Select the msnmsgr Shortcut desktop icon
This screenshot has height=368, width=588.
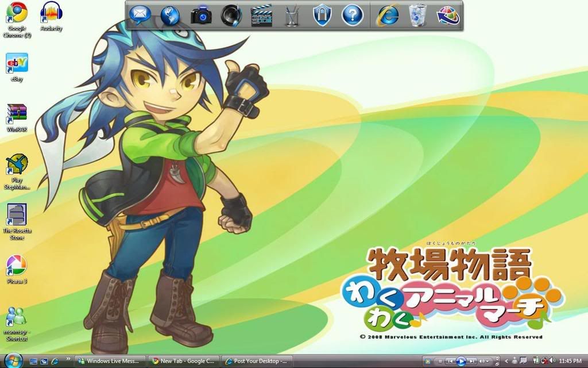coord(17,324)
